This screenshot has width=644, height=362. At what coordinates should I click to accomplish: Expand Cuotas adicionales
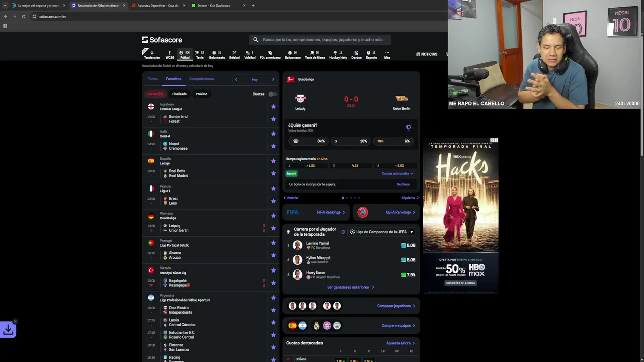pos(397,174)
